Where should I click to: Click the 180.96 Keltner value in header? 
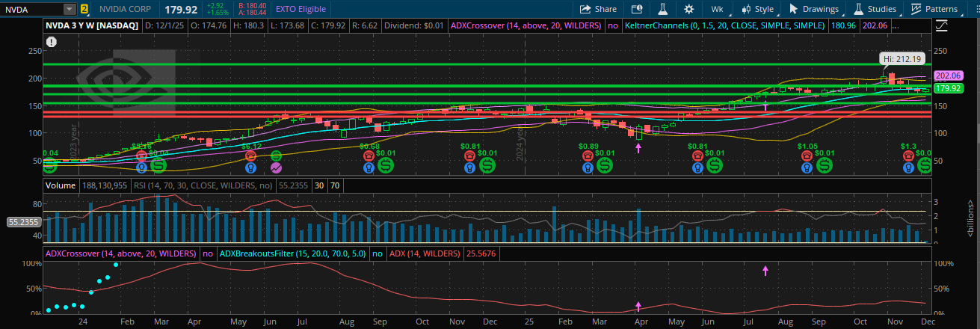pos(844,25)
